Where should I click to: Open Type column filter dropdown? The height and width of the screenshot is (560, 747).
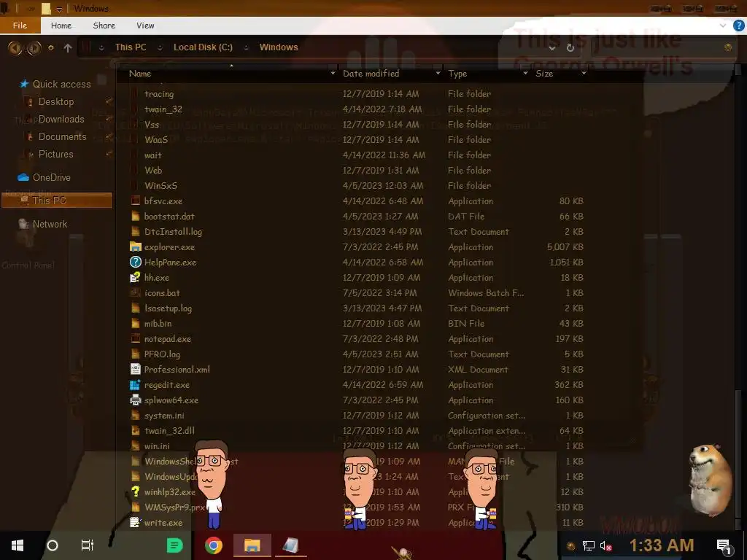[x=525, y=74]
